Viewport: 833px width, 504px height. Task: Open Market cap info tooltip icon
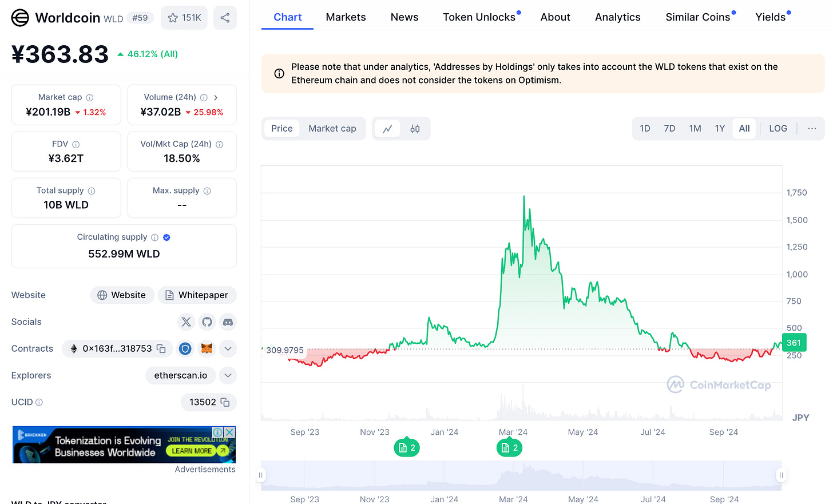coord(90,97)
